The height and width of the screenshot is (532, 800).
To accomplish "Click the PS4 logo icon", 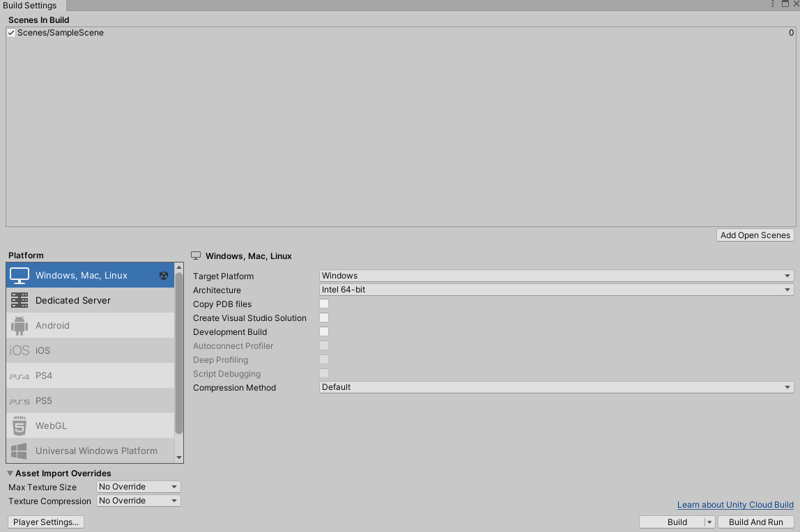I will tap(20, 377).
